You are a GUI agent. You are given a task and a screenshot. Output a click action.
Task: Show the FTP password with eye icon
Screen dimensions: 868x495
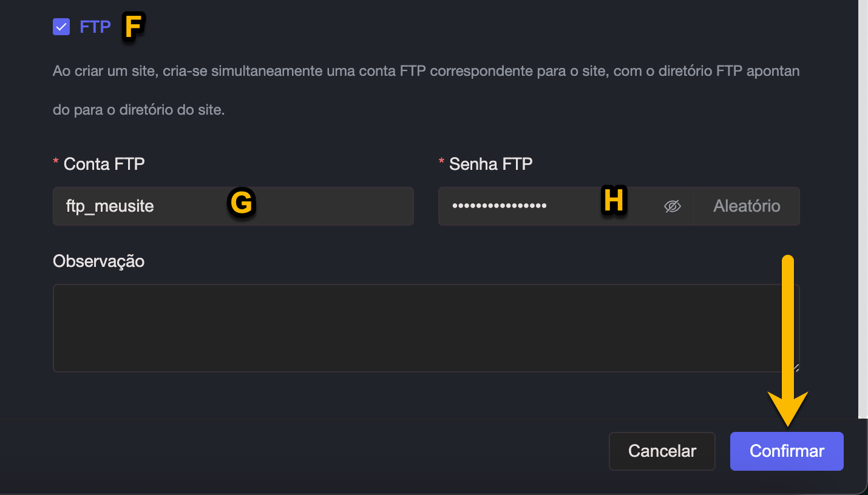tap(672, 206)
